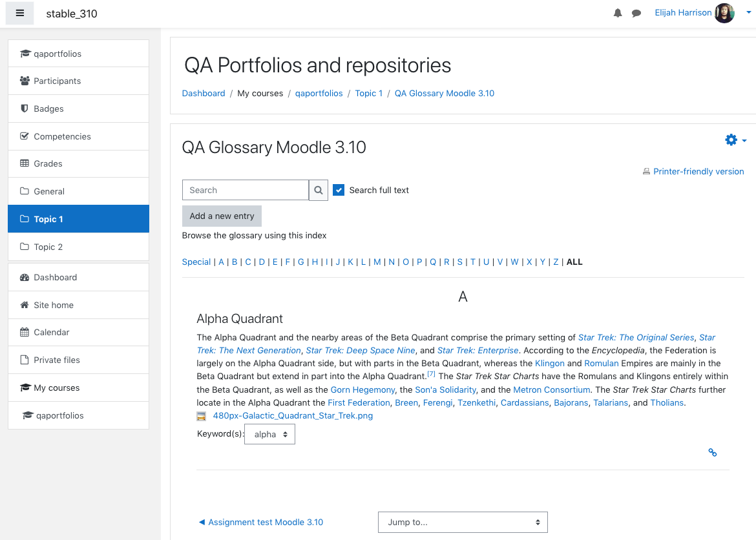Browse glossary letter K in index
756x540 pixels.
(350, 262)
